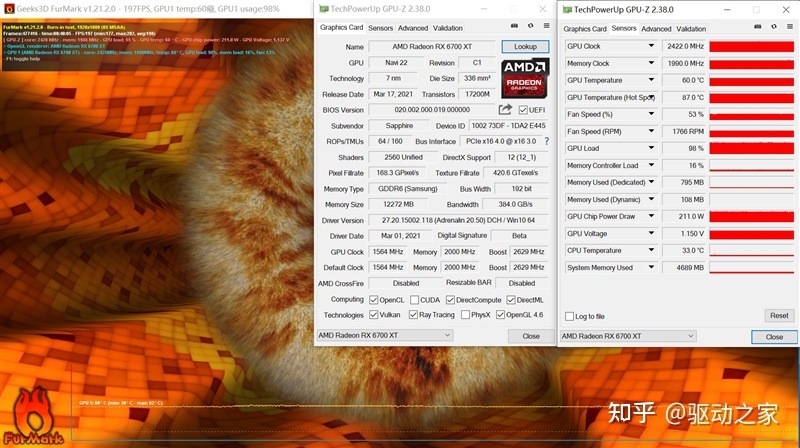The width and height of the screenshot is (800, 448).
Task: Click the Driver Version field
Action: (x=458, y=220)
